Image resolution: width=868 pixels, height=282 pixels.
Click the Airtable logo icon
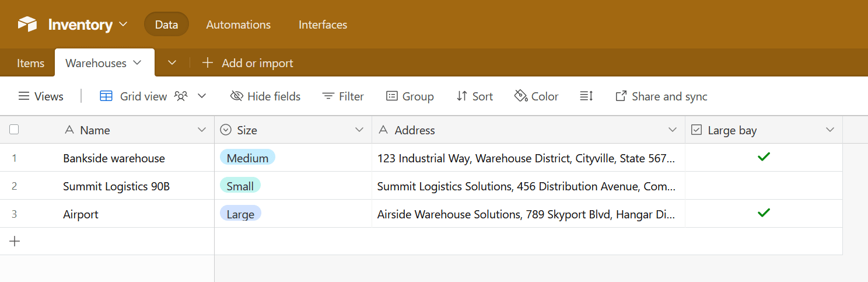27,24
